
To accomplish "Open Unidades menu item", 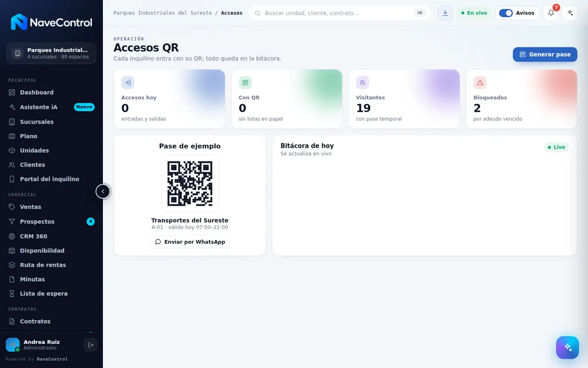I will (51, 151).
